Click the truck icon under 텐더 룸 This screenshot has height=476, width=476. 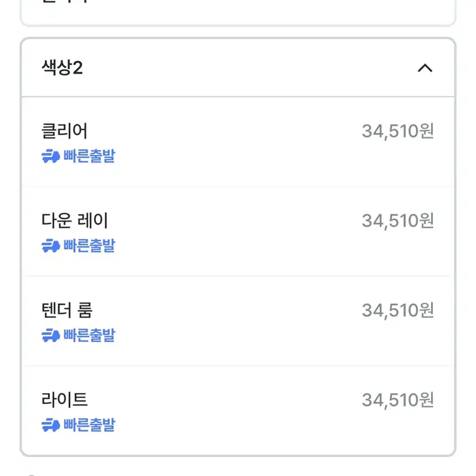coord(51,335)
